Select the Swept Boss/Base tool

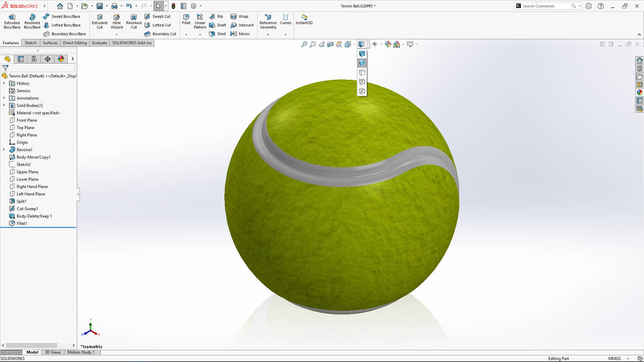62,16
